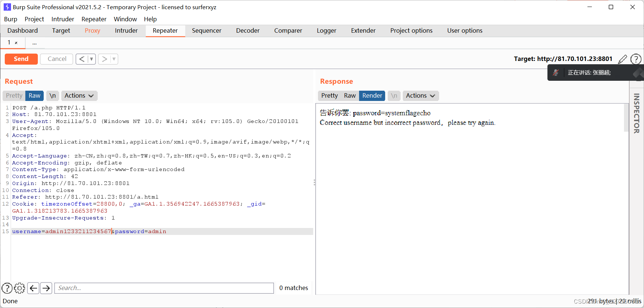Screen dimensions: 644x308
Task: Click the edit target pencil icon
Action: (x=622, y=59)
